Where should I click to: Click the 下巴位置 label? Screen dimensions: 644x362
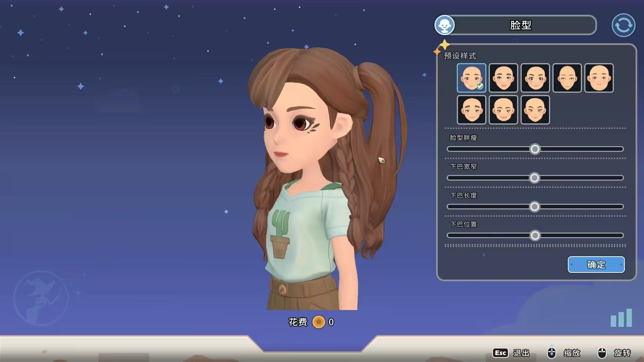point(463,224)
